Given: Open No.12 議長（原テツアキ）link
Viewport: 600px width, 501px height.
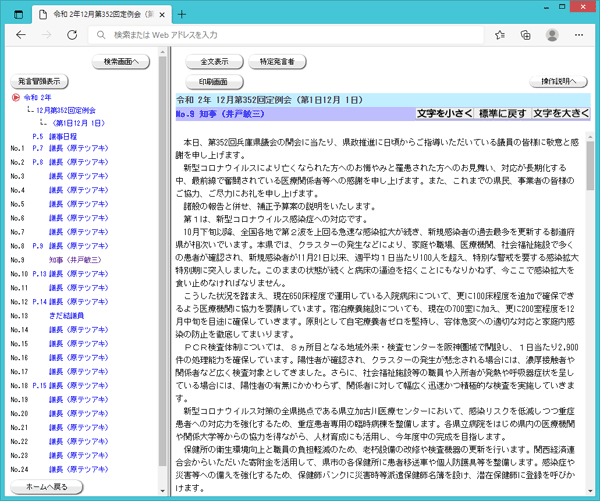Looking at the screenshot, I should tap(78, 302).
